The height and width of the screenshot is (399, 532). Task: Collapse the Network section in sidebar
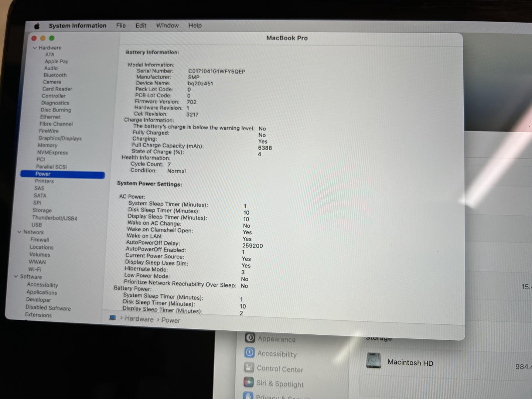pos(19,232)
